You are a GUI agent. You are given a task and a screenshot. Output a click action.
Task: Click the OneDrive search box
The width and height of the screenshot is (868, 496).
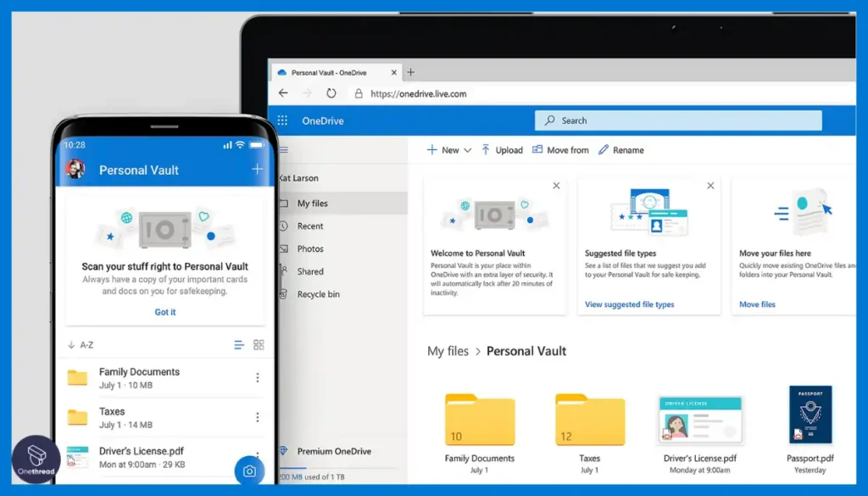click(678, 120)
